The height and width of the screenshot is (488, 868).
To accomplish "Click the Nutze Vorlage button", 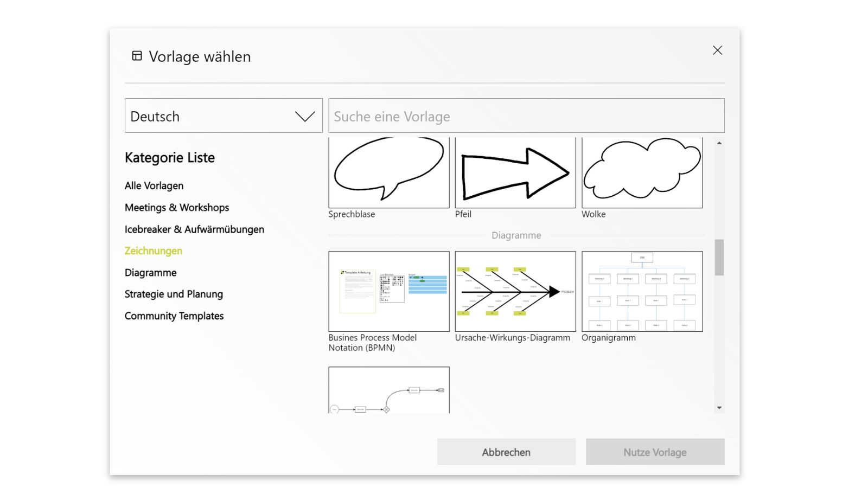I will 654,452.
